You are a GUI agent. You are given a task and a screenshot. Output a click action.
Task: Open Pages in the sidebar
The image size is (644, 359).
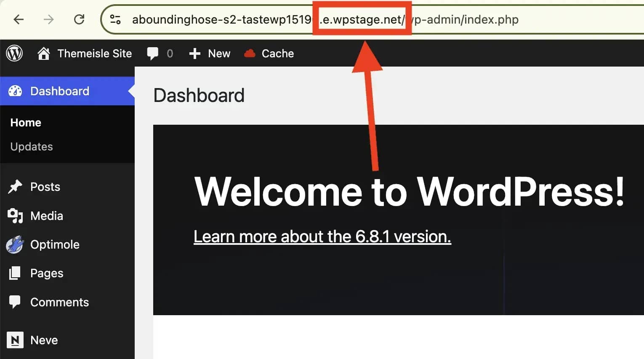(x=47, y=273)
